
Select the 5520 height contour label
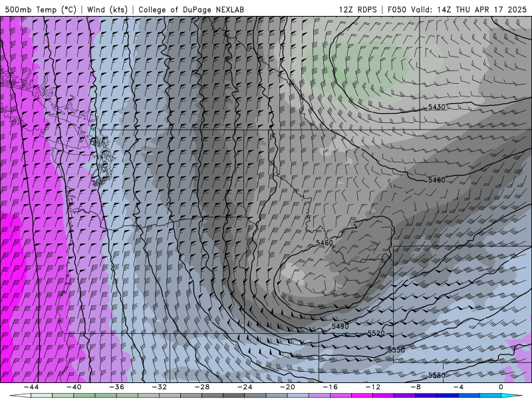(376, 333)
